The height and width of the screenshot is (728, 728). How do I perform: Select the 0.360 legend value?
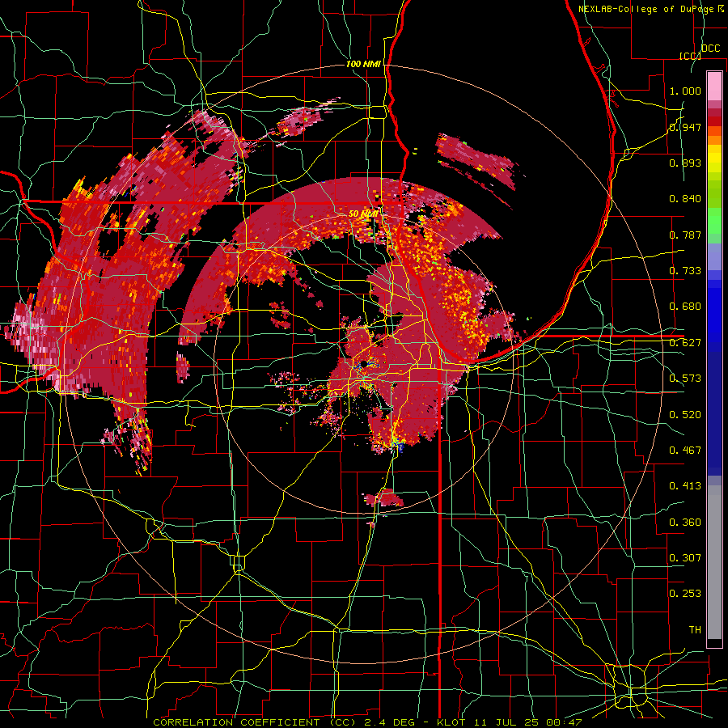coord(685,523)
